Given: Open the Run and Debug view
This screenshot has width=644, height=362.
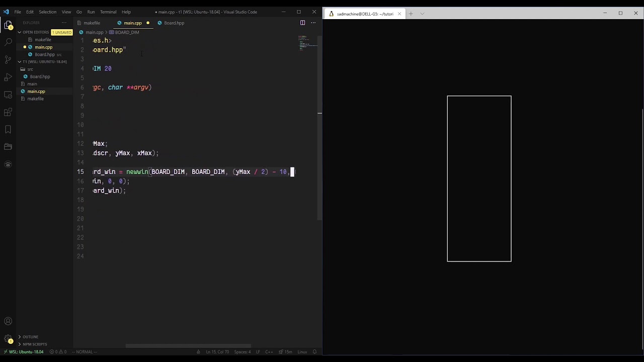Looking at the screenshot, I should pos(8,77).
